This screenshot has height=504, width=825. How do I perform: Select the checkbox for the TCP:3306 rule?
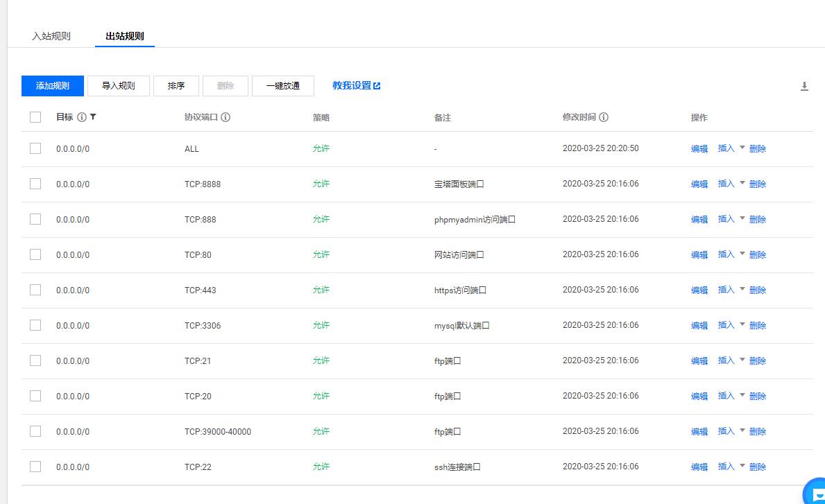coord(35,325)
